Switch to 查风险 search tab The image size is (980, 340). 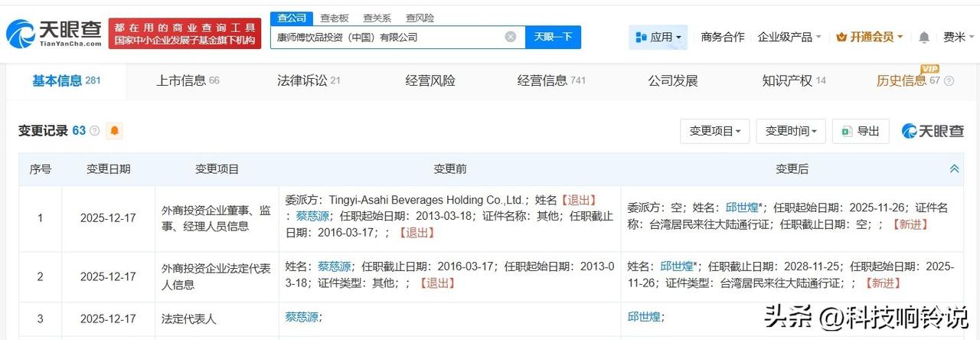click(x=420, y=18)
